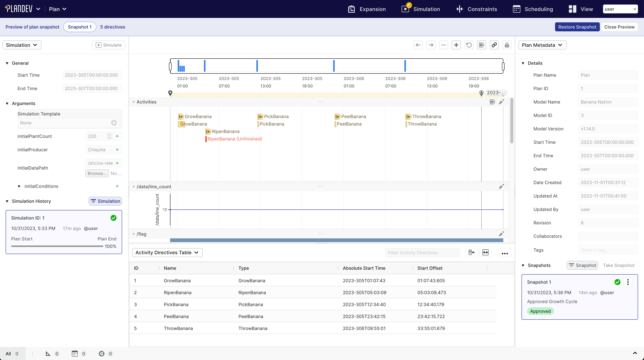Click the Restore Snapshot button

[577, 27]
